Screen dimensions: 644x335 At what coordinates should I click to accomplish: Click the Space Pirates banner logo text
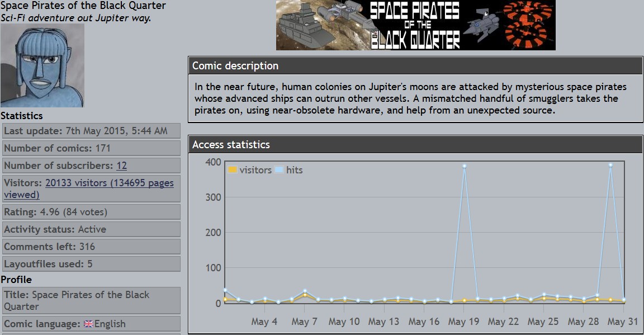(415, 25)
